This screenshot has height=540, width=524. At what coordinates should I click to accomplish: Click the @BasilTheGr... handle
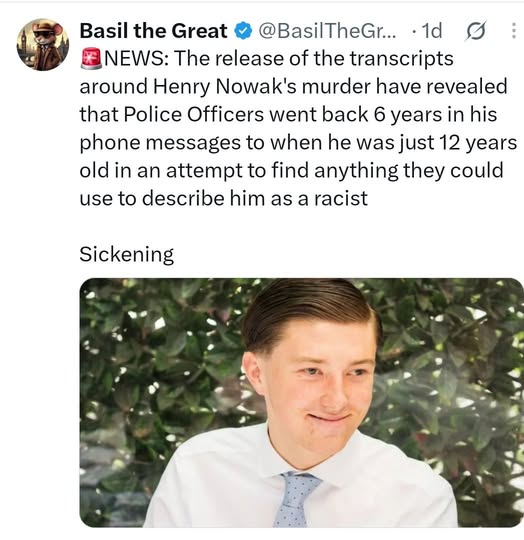(327, 31)
